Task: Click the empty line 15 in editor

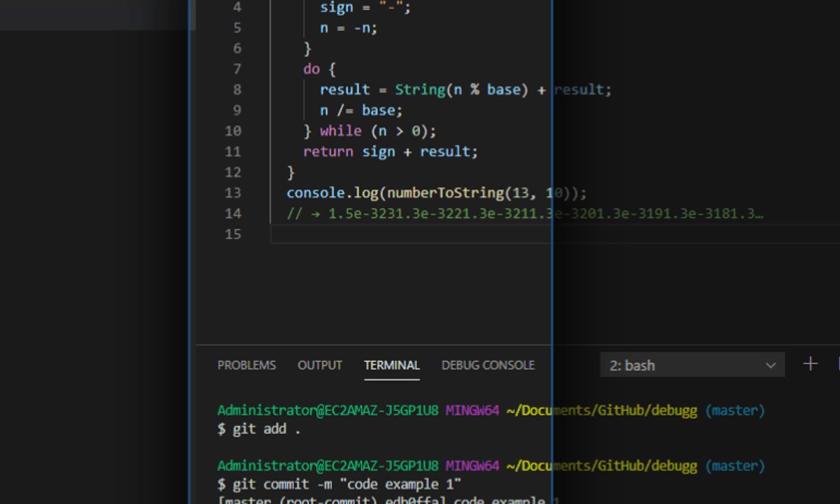Action: click(555, 234)
